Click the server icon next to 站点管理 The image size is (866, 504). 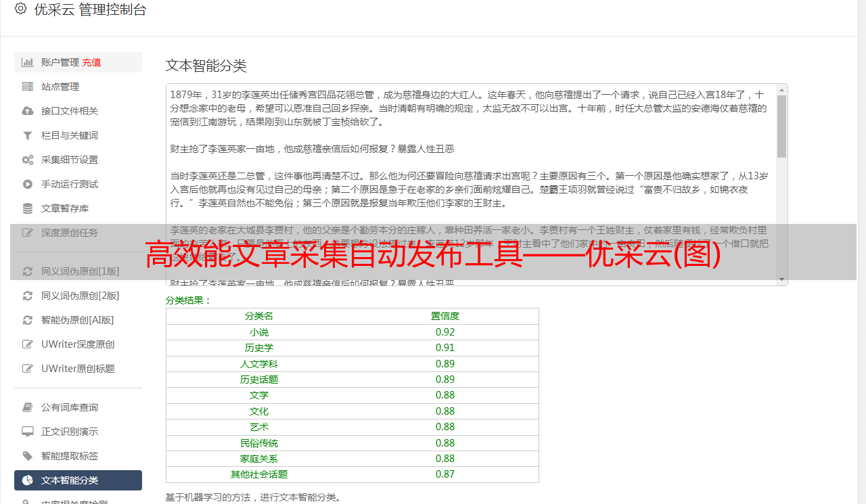click(28, 87)
